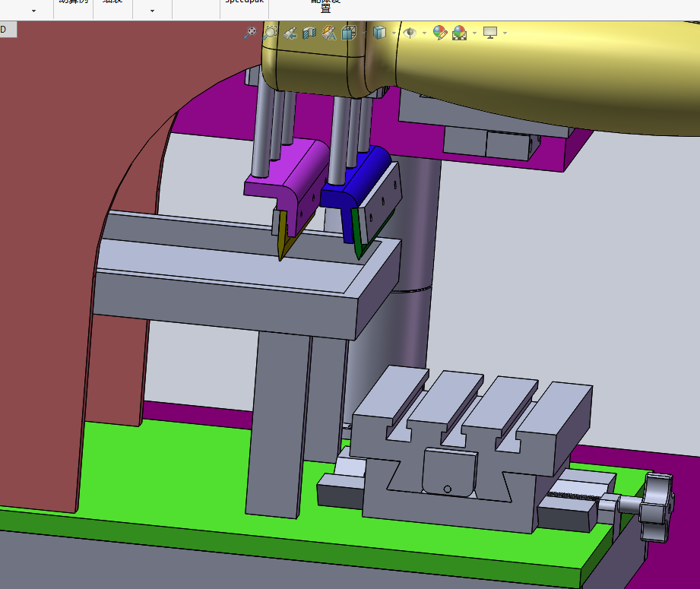Screen dimensions: 700x589
Task: Open View Settings monitor icon
Action: tap(490, 33)
